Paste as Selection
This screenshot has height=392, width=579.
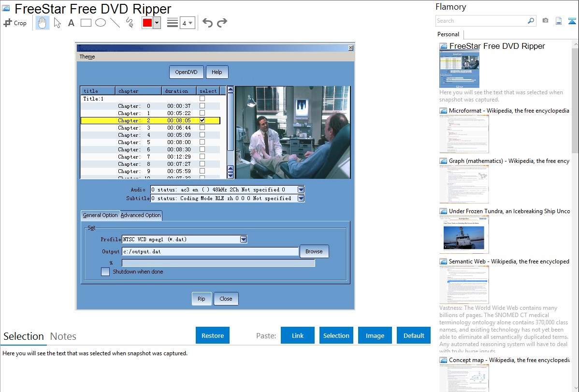tap(336, 335)
